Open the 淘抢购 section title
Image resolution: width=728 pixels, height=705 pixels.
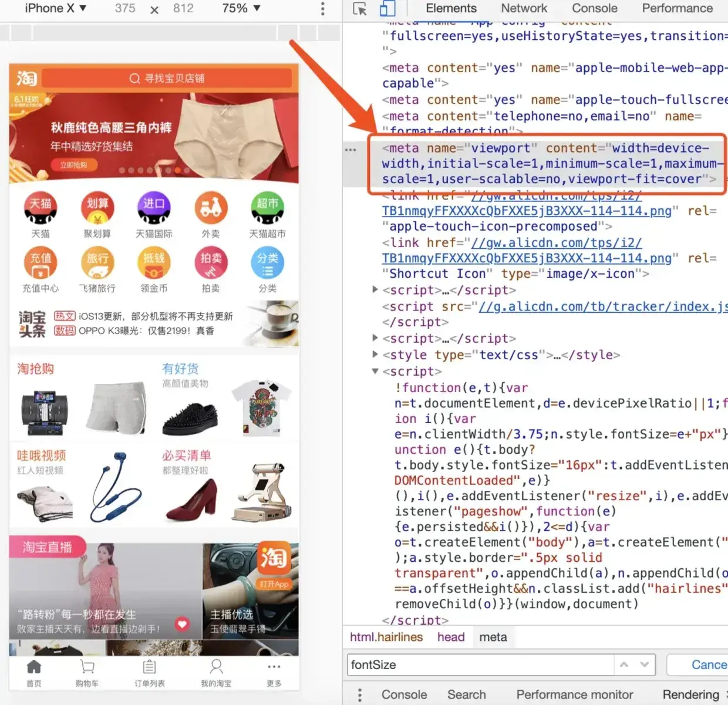point(35,369)
